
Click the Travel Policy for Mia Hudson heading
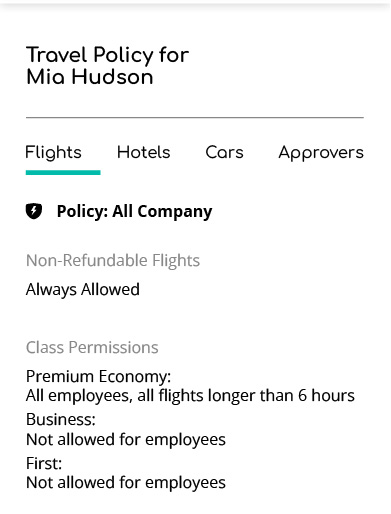(x=107, y=66)
